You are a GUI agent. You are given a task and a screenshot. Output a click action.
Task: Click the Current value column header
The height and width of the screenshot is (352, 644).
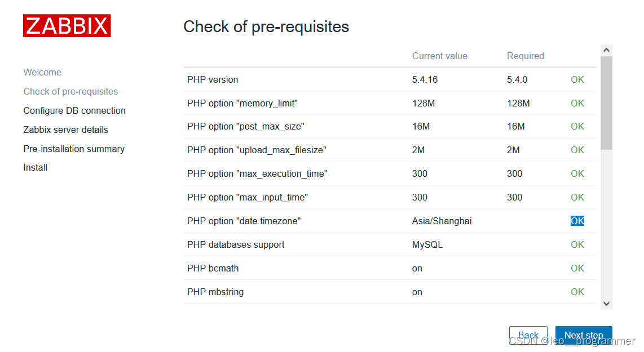[x=439, y=56]
